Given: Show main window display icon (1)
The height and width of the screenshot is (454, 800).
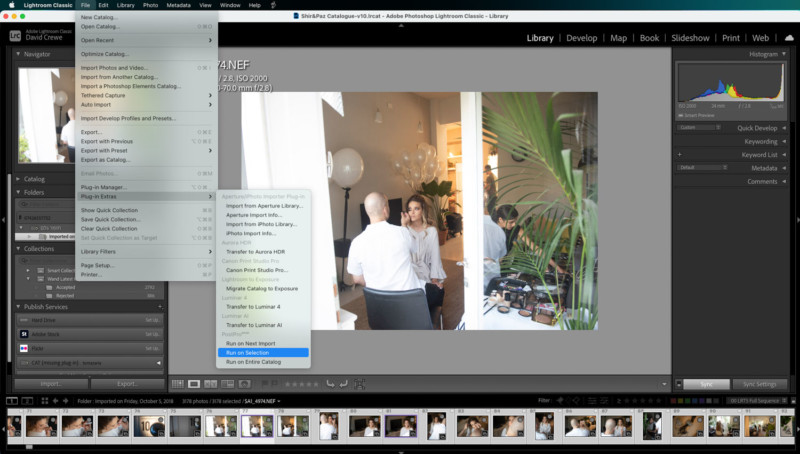Looking at the screenshot, I should point(12,401).
